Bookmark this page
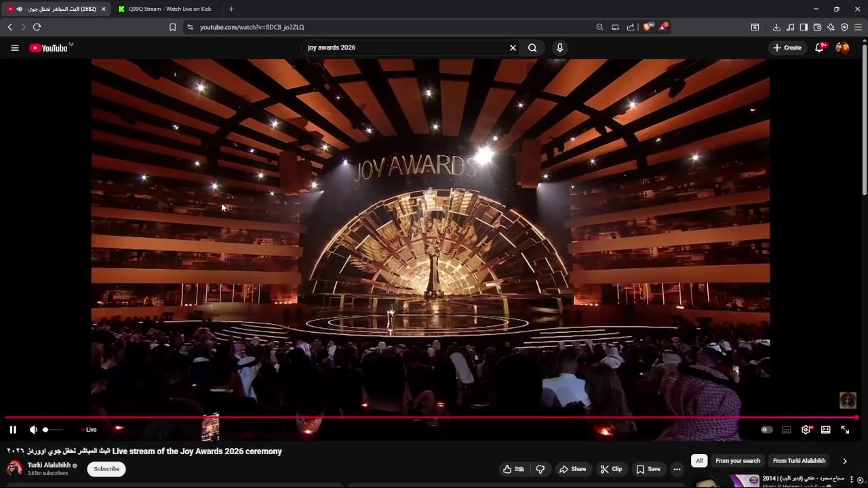The height and width of the screenshot is (488, 868). (x=172, y=27)
